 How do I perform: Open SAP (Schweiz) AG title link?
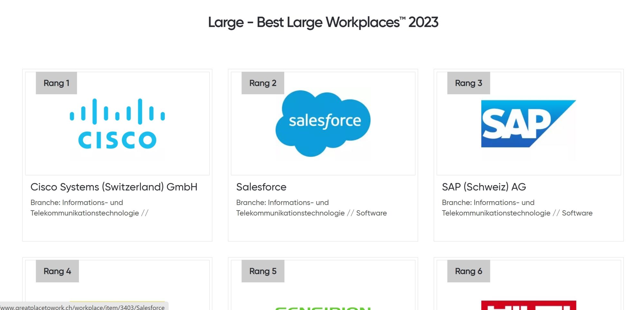pos(484,187)
